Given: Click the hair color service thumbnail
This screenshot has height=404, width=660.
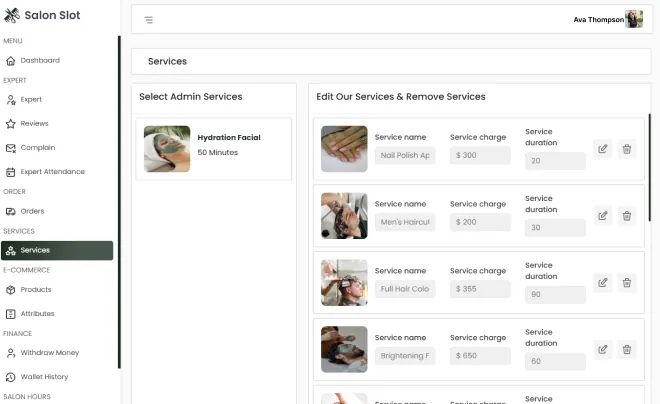Looking at the screenshot, I should (x=344, y=282).
